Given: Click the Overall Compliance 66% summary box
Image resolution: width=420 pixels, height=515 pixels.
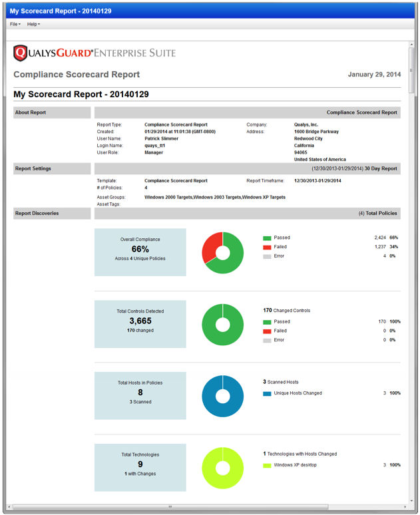Looking at the screenshot, I should click(140, 252).
